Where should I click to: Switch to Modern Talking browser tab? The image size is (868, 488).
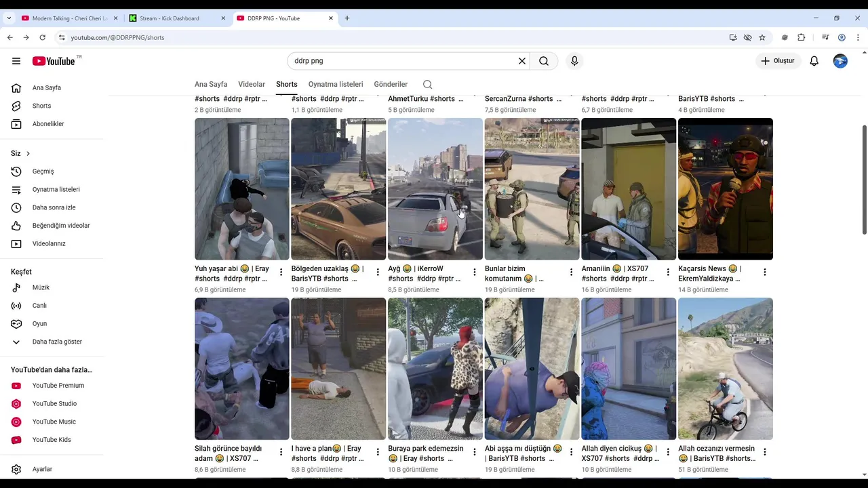point(68,18)
